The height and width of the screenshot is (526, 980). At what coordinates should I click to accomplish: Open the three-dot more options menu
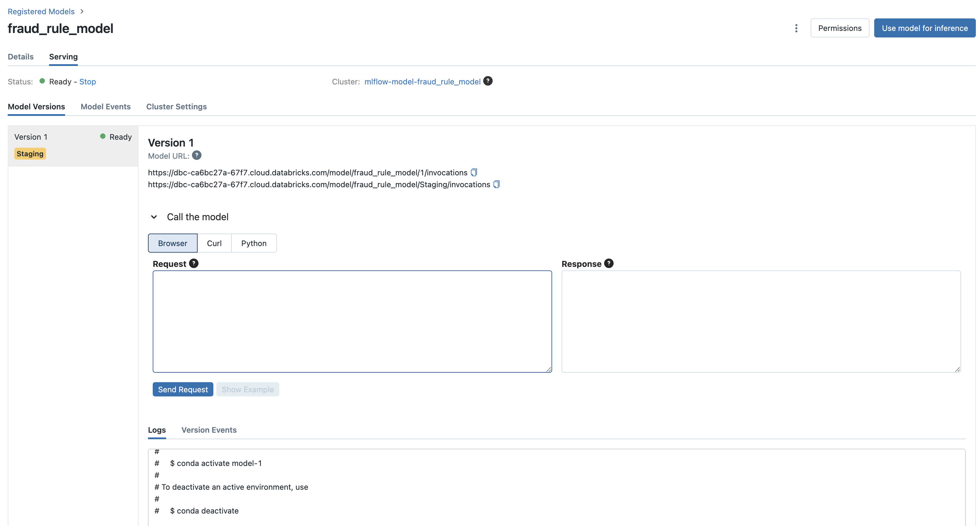coord(796,28)
